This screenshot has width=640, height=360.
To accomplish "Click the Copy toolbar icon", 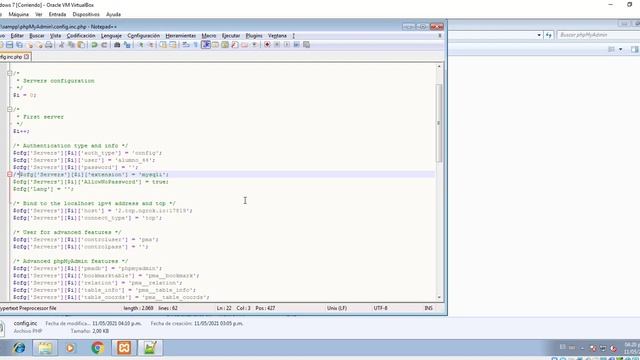I will pyautogui.click(x=71, y=44).
